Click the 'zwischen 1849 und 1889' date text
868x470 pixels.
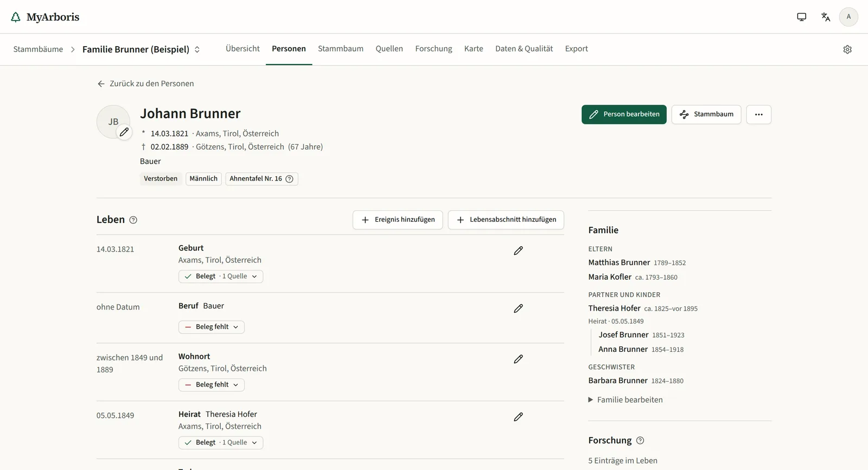(x=130, y=364)
